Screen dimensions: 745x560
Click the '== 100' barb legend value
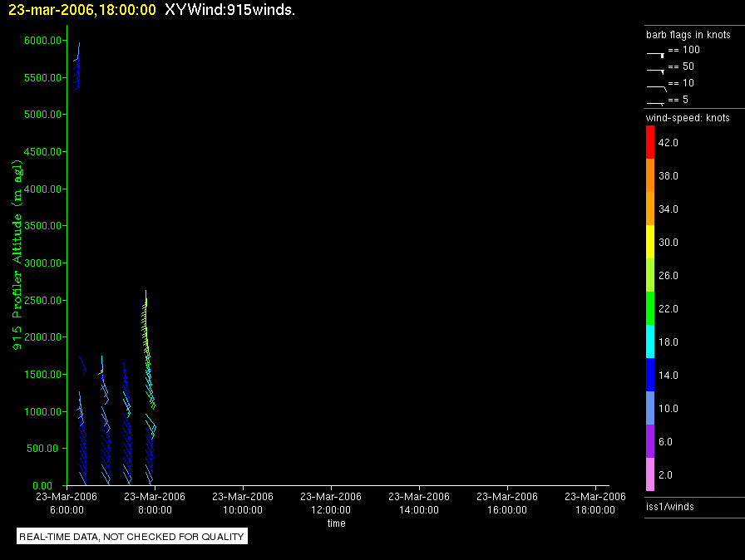pyautogui.click(x=683, y=50)
